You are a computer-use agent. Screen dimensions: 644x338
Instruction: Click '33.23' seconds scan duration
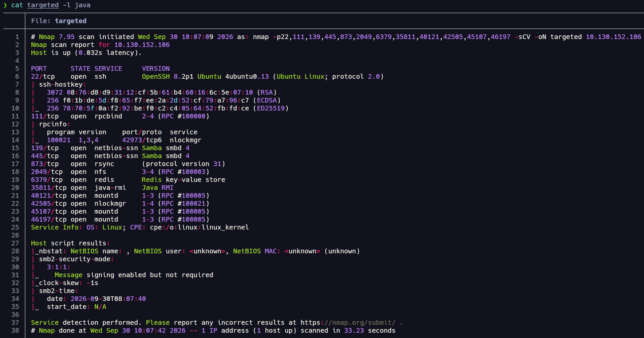click(x=354, y=330)
